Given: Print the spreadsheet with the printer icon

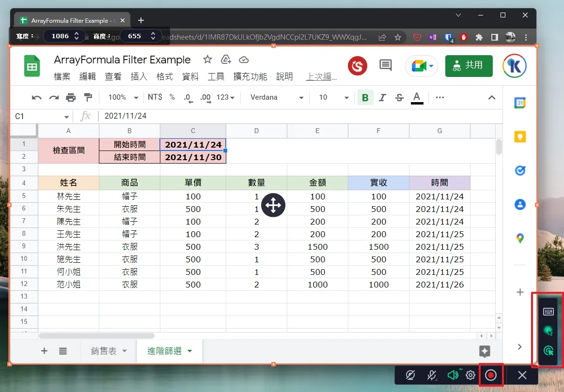Looking at the screenshot, I should click(71, 97).
